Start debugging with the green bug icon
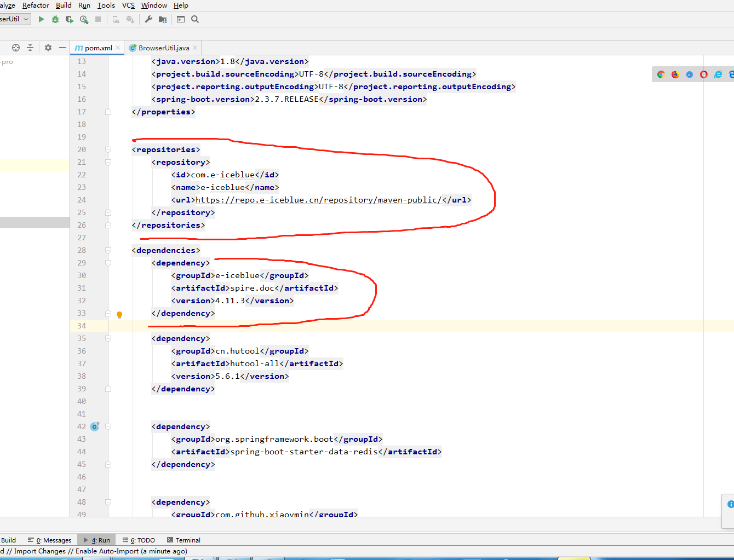 55,19
